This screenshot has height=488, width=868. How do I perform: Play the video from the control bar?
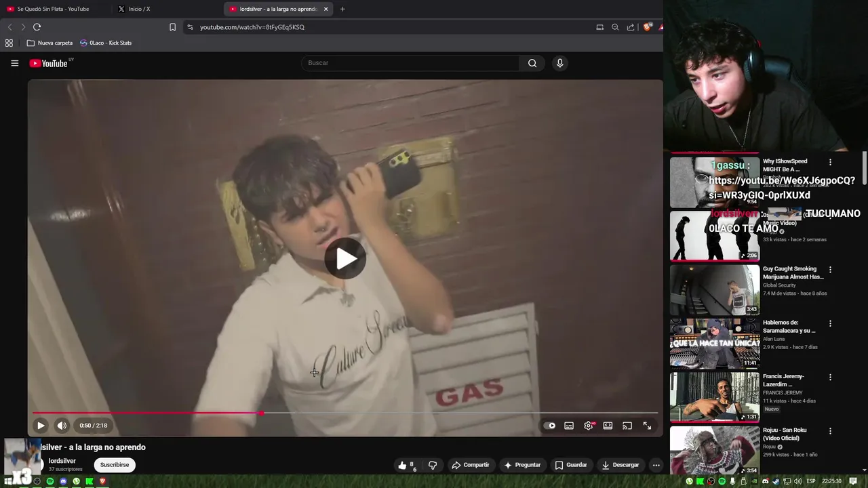coord(40,426)
